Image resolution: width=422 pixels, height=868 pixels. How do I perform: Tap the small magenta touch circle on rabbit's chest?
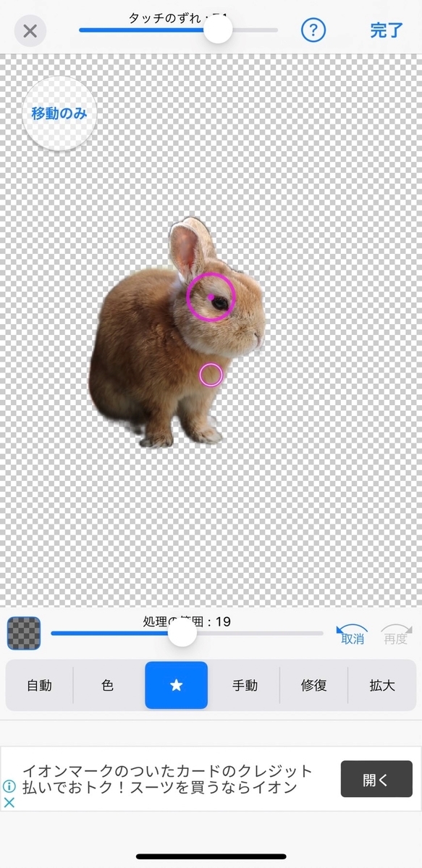click(211, 375)
